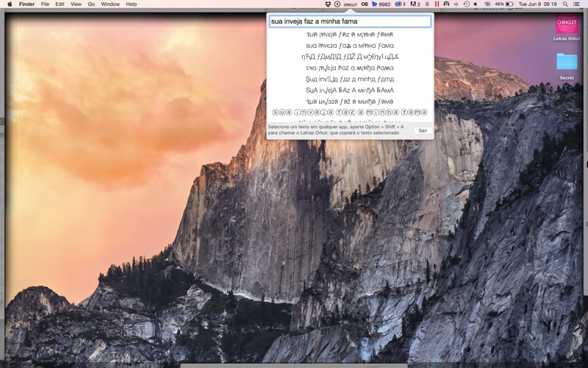Open the Finder menu
Screen dimensions: 588x368
point(26,4)
